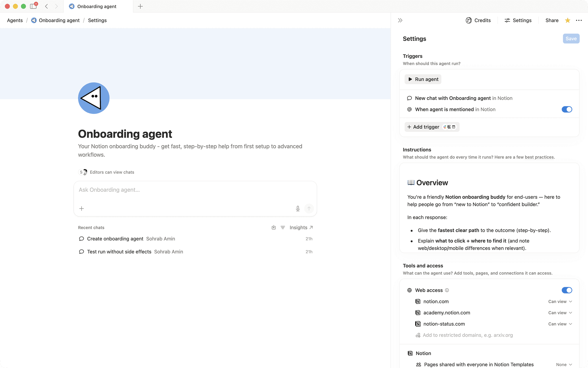Click the blue page cover banner
This screenshot has height=368, width=588.
tap(195, 63)
